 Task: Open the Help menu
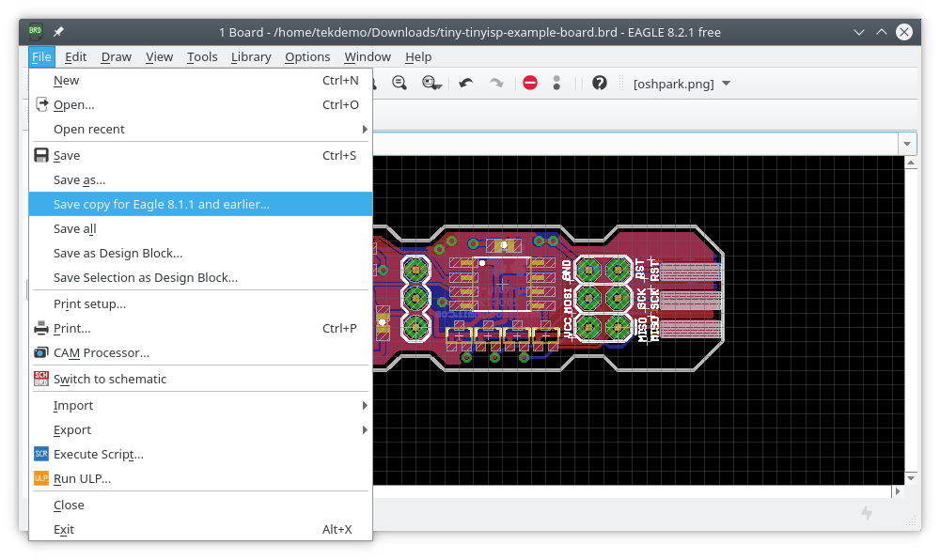(418, 57)
